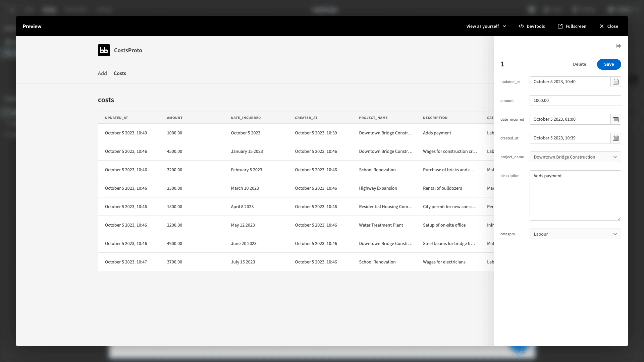Open calendar picker for created_at field

click(x=615, y=138)
